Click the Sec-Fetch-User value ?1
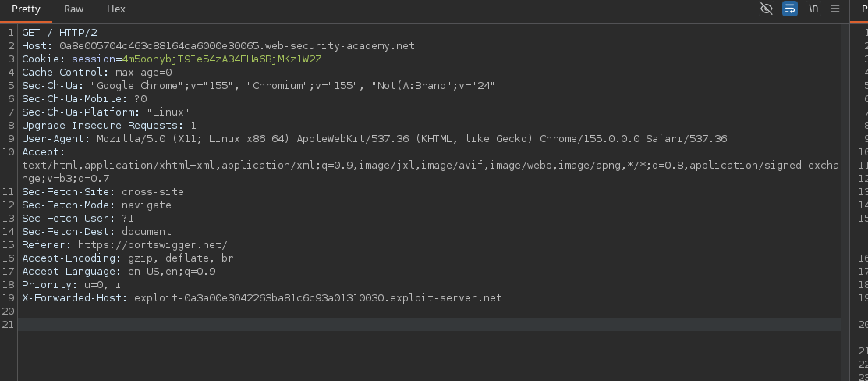The height and width of the screenshot is (381, 868). click(x=128, y=219)
